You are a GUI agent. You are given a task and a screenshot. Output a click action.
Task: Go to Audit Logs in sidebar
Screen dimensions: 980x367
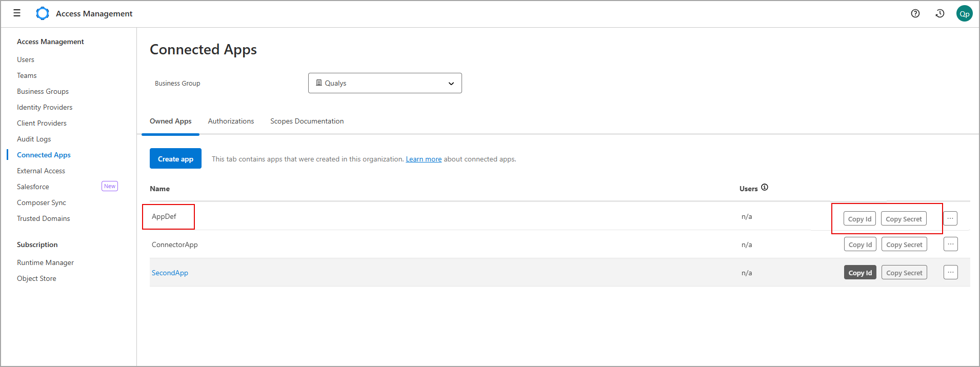34,139
